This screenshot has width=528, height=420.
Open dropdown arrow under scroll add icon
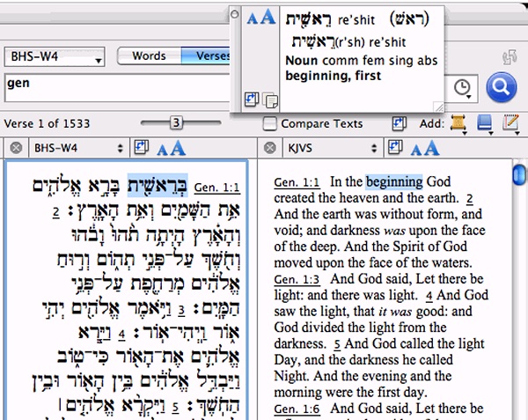[465, 133]
